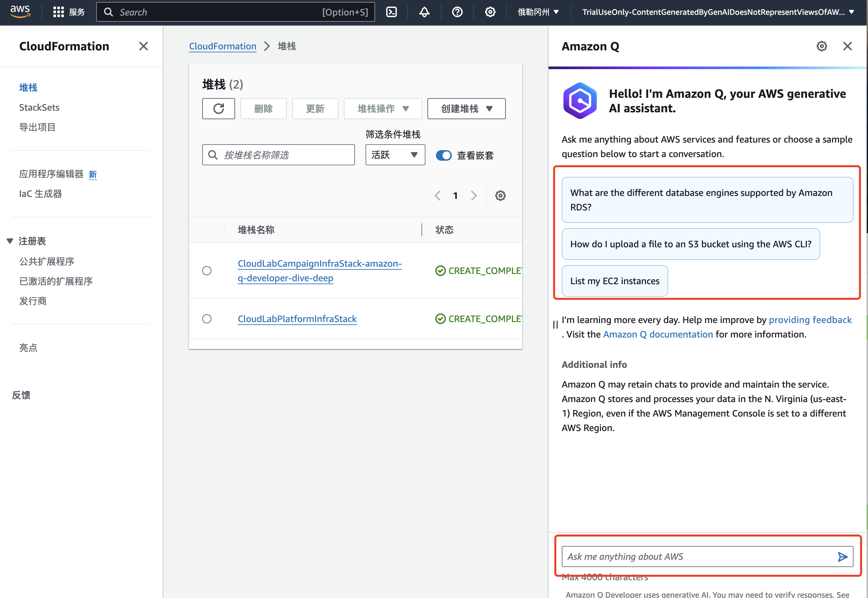Open the notifications bell

coord(424,12)
